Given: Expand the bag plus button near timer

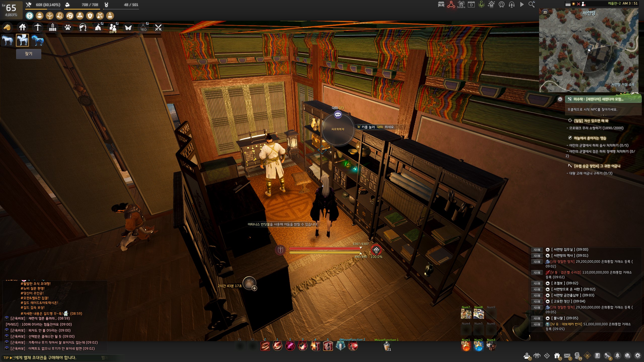Looking at the screenshot, I should tap(254, 288).
